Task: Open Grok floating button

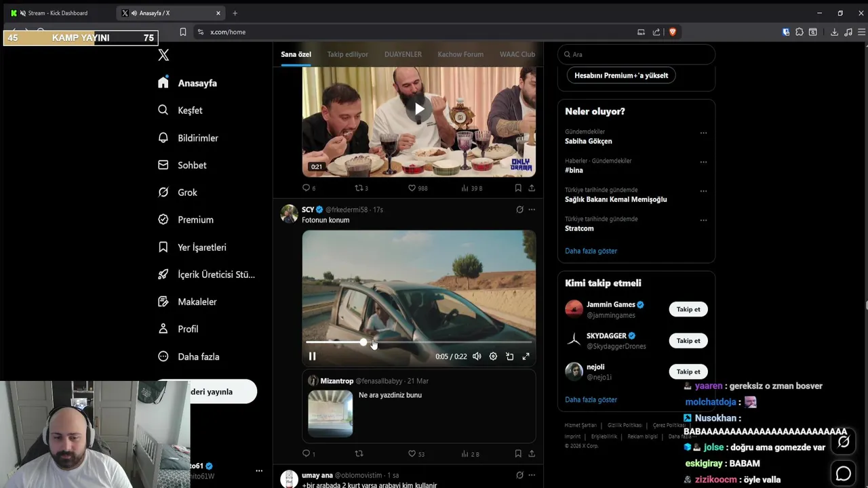Action: click(x=844, y=442)
